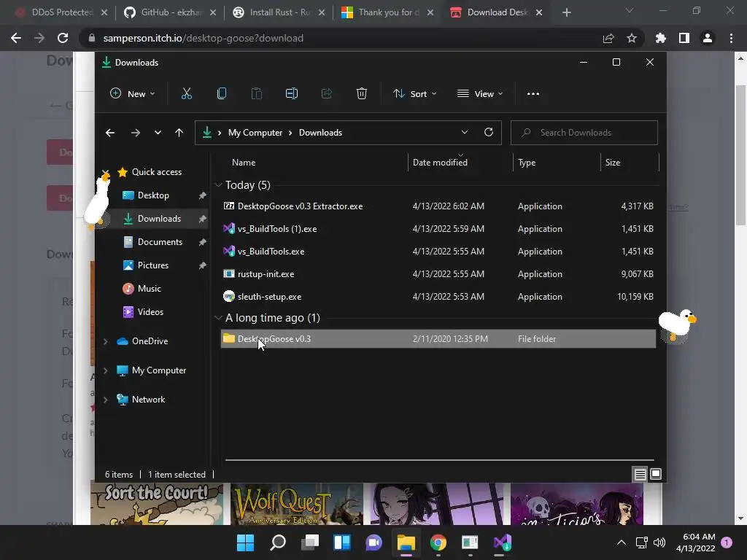This screenshot has width=747, height=560.
Task: Open recent locations dropdown chevron
Action: (158, 133)
